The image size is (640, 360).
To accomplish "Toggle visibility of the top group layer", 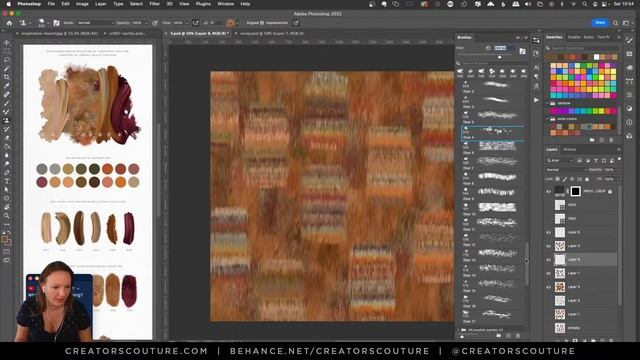I will coord(549,191).
